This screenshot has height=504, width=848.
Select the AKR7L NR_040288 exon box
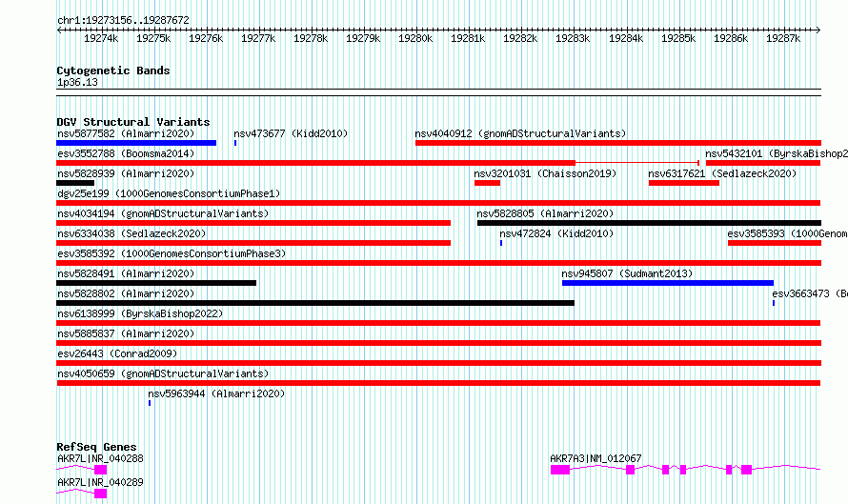[101, 470]
